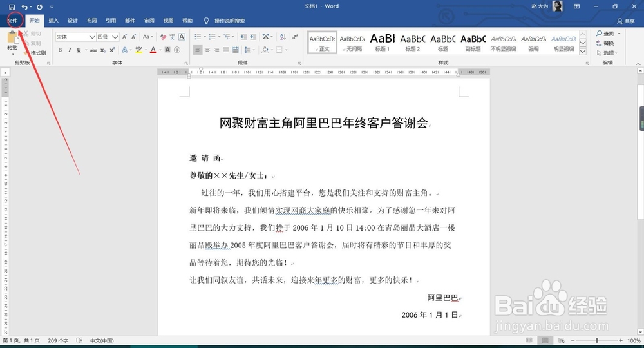Screen dimensions: 644x348
Task: Click the Numbering list icon
Action: [213, 37]
